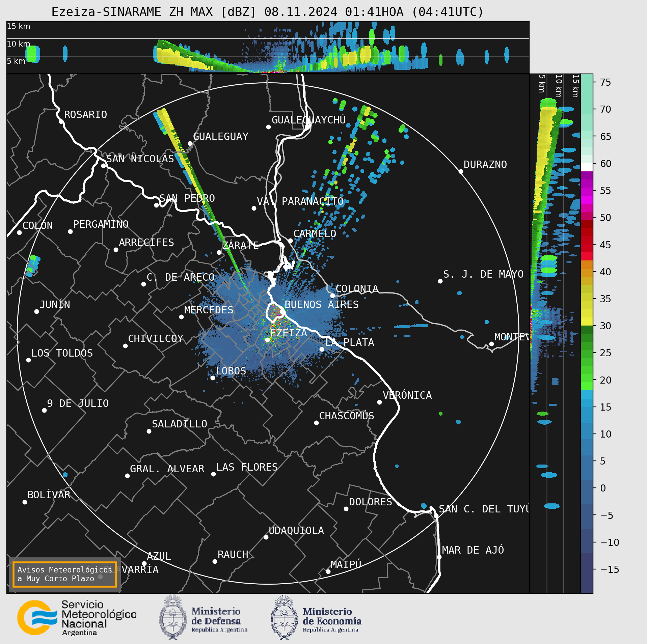Click the GUALEGUAY city label
Image resolution: width=647 pixels, height=644 pixels.
tap(220, 137)
